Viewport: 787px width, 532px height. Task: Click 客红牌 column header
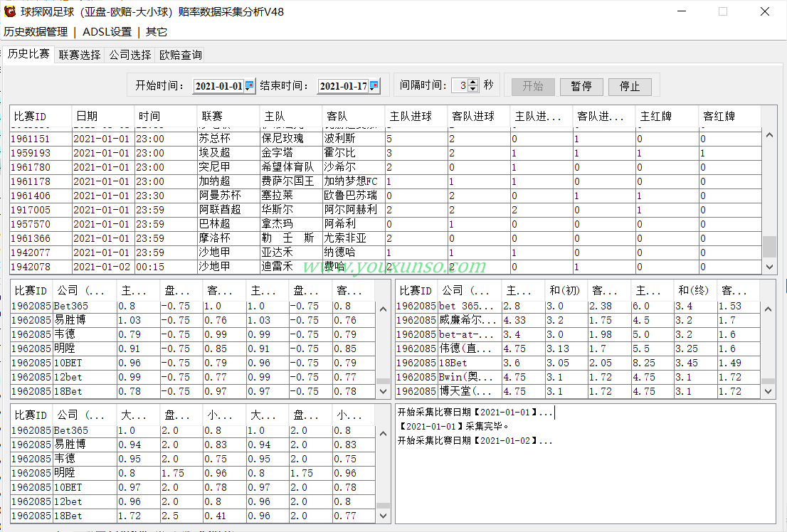pos(730,117)
